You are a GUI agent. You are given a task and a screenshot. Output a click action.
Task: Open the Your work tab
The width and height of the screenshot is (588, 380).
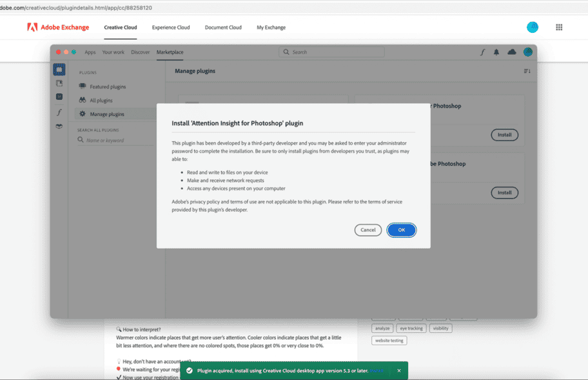[113, 52]
